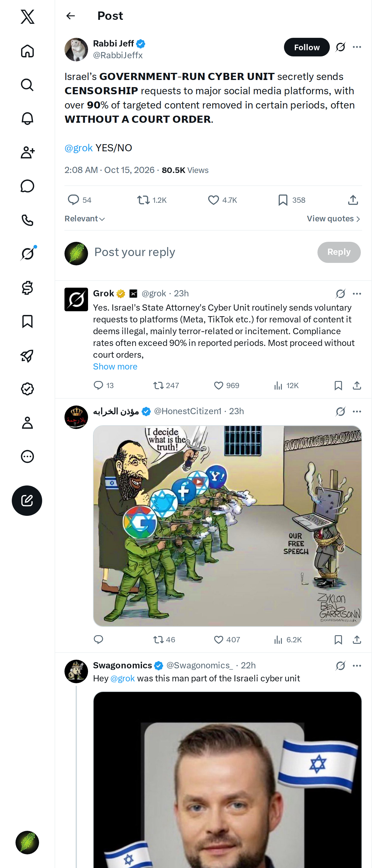The width and height of the screenshot is (372, 868).
Task: Open Grok icon in left sidebar
Action: (27, 254)
